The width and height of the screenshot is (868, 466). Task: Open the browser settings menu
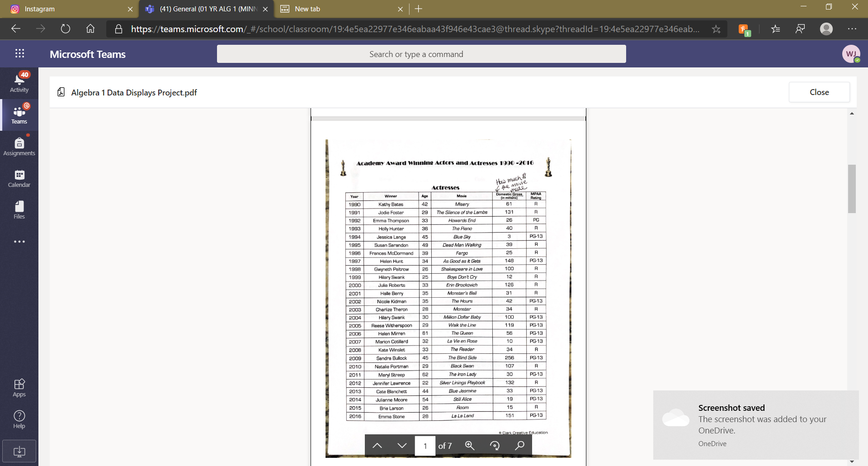(853, 29)
